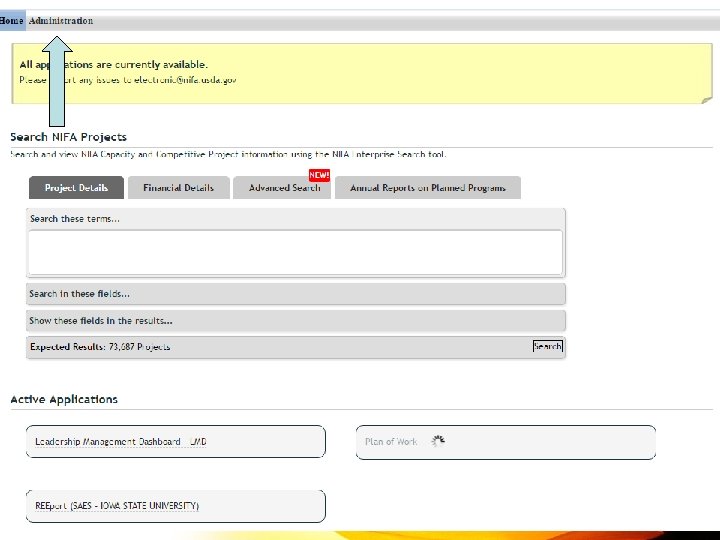Click the Search these terms header
Viewport: 720px width, 540px height.
point(75,219)
